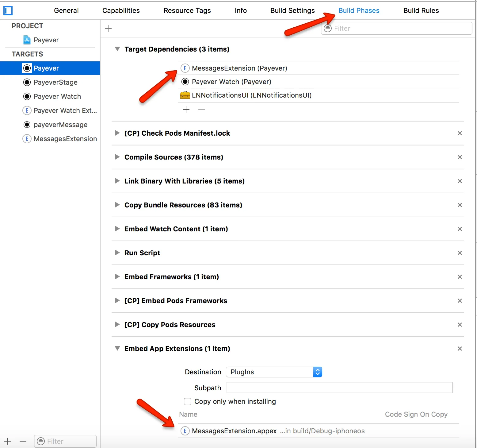Viewport: 477px width, 448px height.
Task: Expand the Compile Sources section
Action: coord(117,157)
